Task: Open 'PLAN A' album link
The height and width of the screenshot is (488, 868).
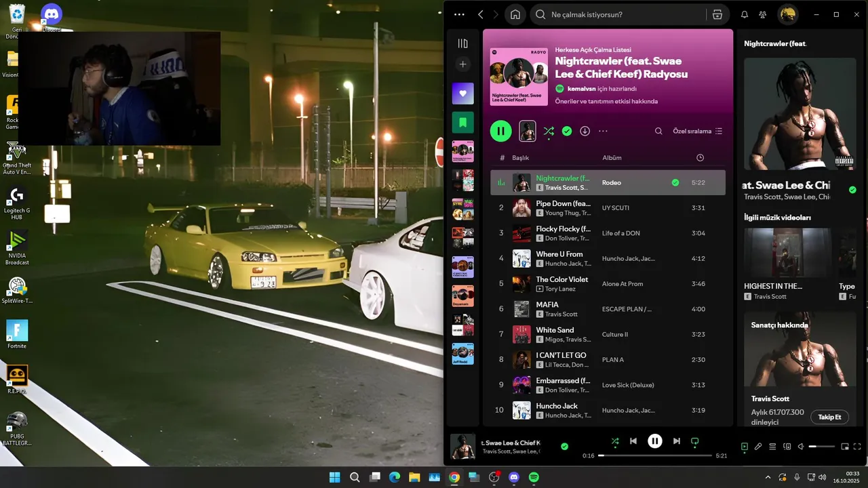Action: [x=613, y=360]
